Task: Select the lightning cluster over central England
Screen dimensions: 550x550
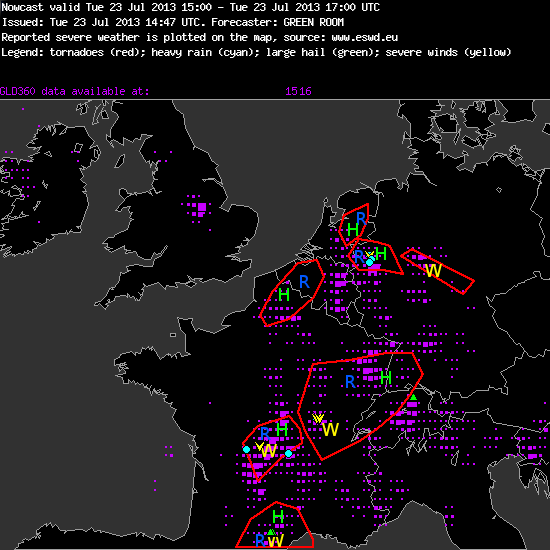Action: pyautogui.click(x=197, y=208)
